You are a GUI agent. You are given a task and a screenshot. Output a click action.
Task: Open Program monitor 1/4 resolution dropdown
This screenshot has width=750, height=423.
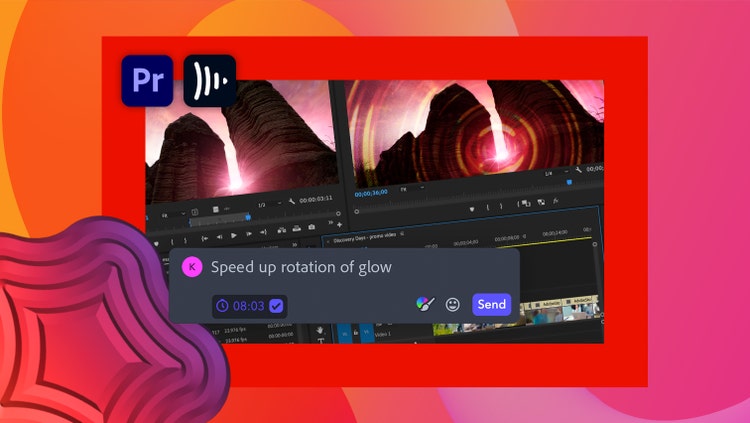coord(557,172)
